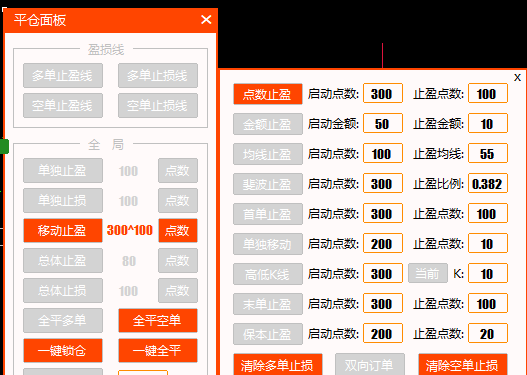Toggle the 移动止盈 button
The image size is (527, 375).
(63, 231)
